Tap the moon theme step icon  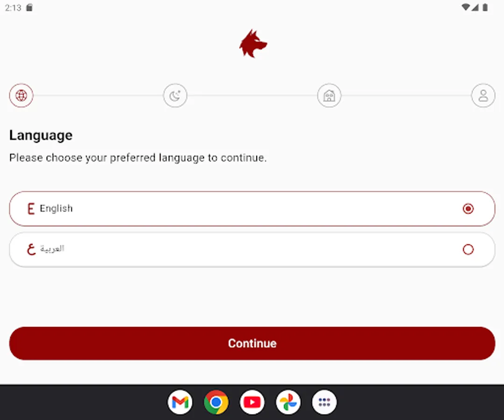tap(175, 95)
